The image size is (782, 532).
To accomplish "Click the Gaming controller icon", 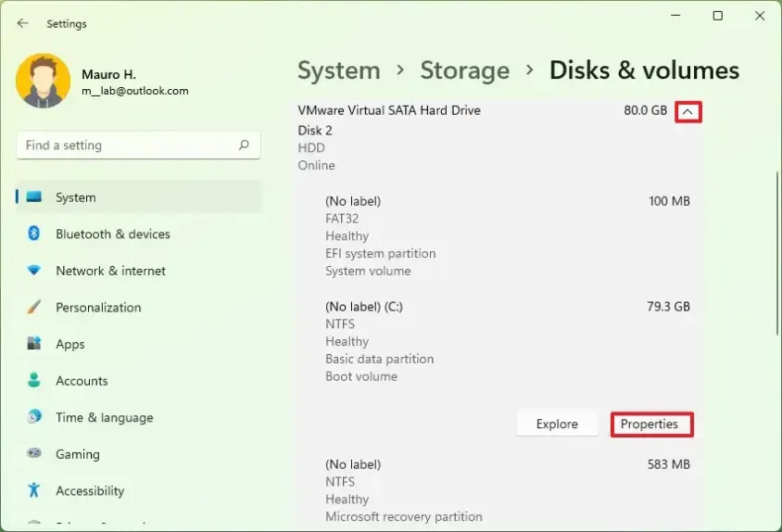I will coord(34,454).
